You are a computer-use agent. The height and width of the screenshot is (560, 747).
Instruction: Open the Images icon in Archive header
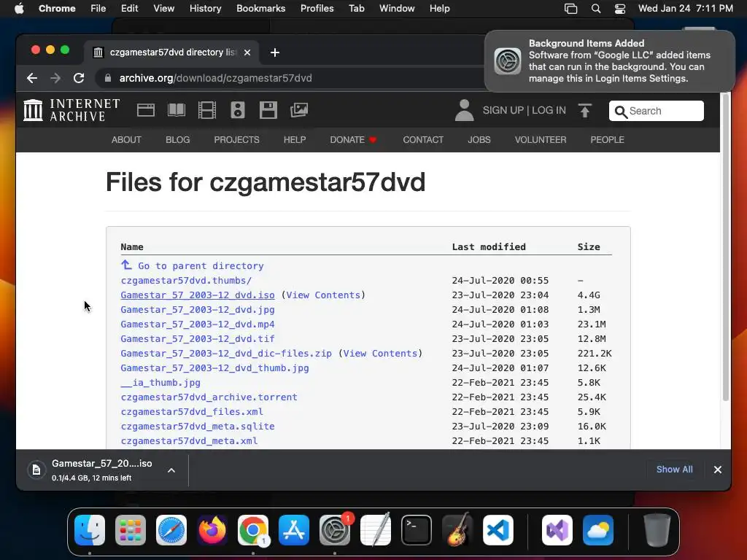click(x=299, y=110)
